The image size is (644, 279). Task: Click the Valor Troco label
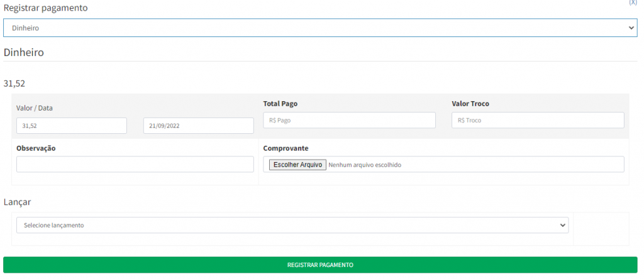pyautogui.click(x=470, y=104)
